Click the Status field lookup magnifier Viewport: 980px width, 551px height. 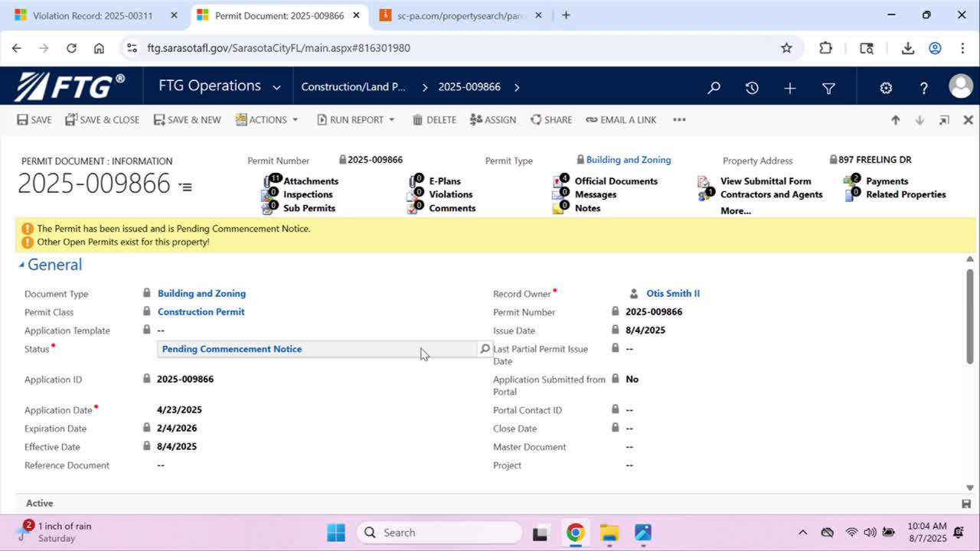coord(485,349)
